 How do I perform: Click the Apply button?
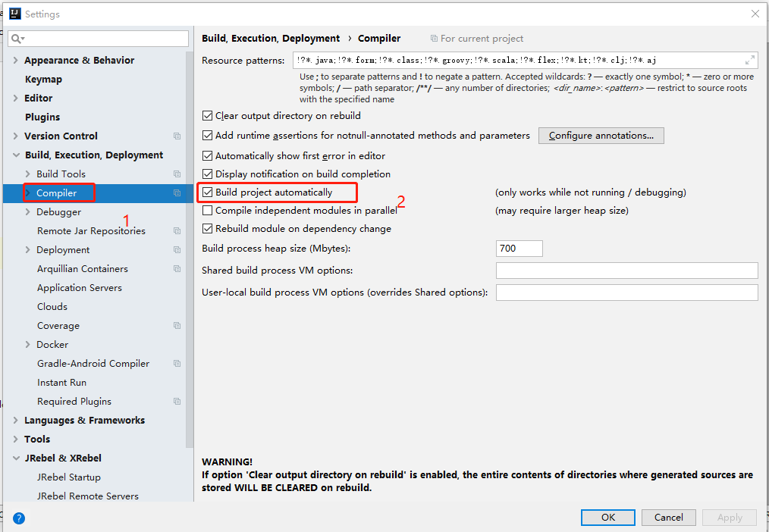pos(730,518)
